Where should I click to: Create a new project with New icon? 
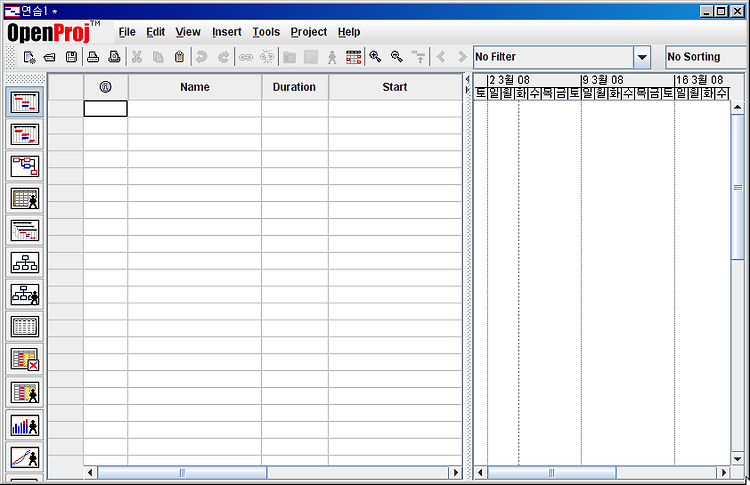pos(29,57)
